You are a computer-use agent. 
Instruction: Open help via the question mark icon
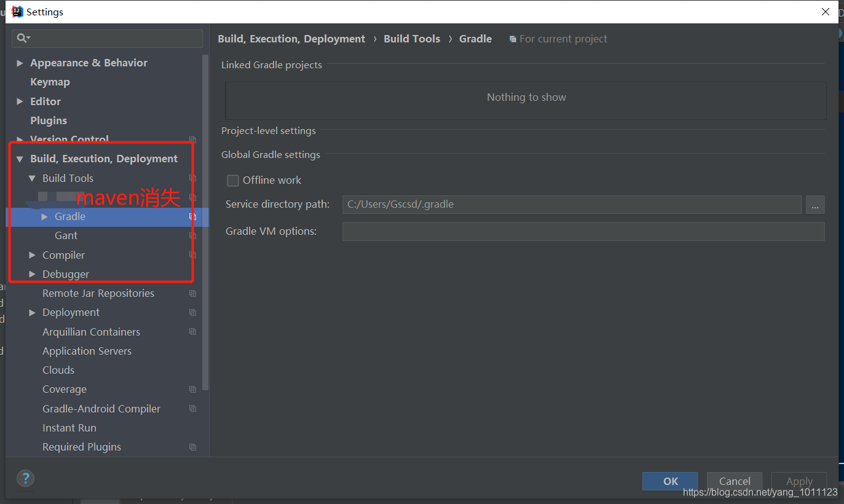click(x=25, y=478)
